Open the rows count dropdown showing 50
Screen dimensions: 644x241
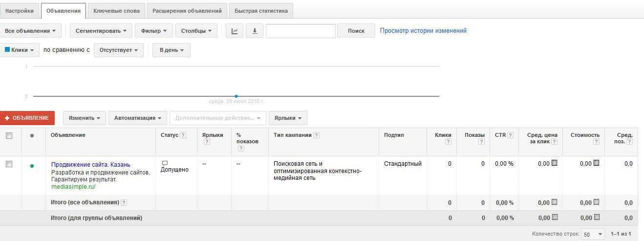coord(593,234)
